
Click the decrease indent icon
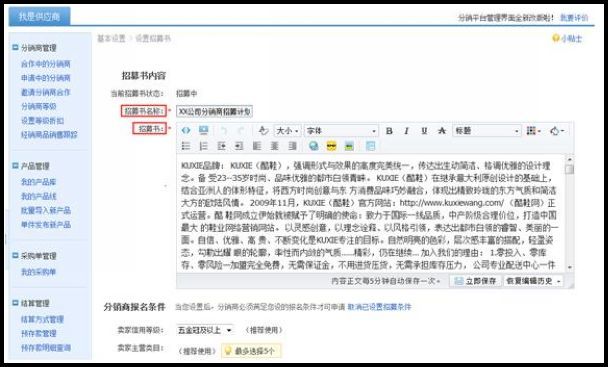(221, 146)
